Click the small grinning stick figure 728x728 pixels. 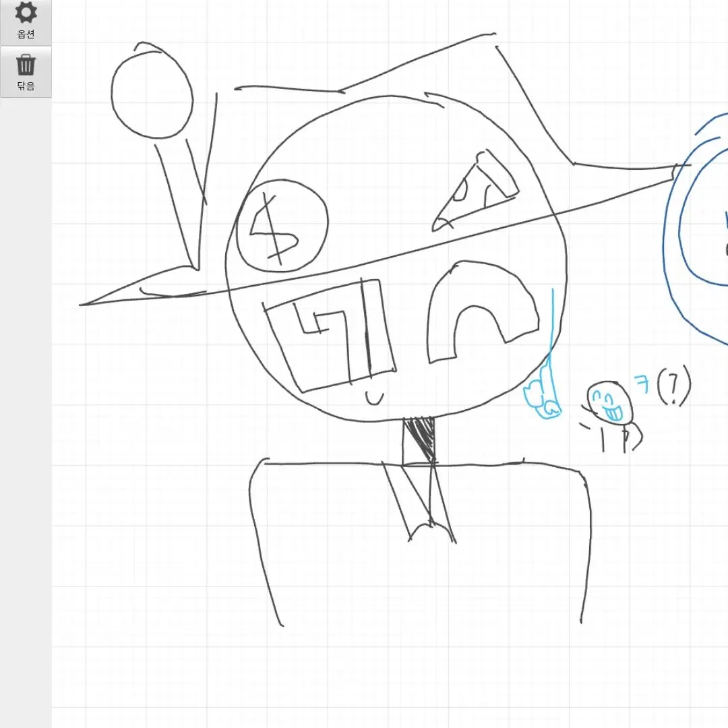click(x=611, y=408)
